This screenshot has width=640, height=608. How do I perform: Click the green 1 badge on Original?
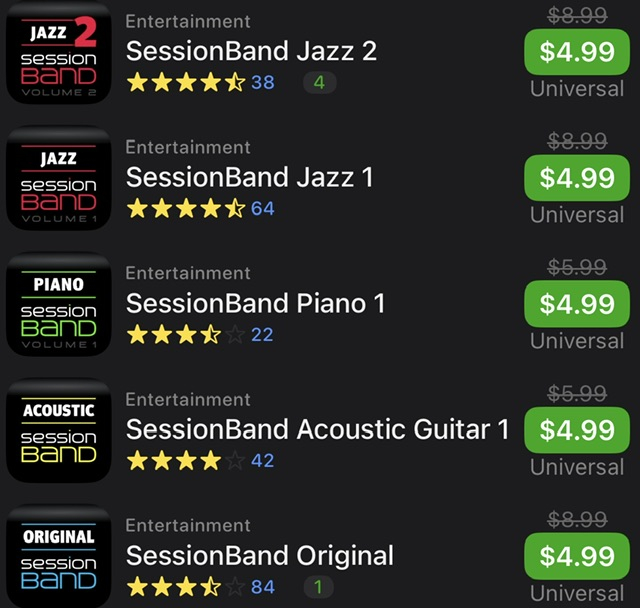pos(319,587)
